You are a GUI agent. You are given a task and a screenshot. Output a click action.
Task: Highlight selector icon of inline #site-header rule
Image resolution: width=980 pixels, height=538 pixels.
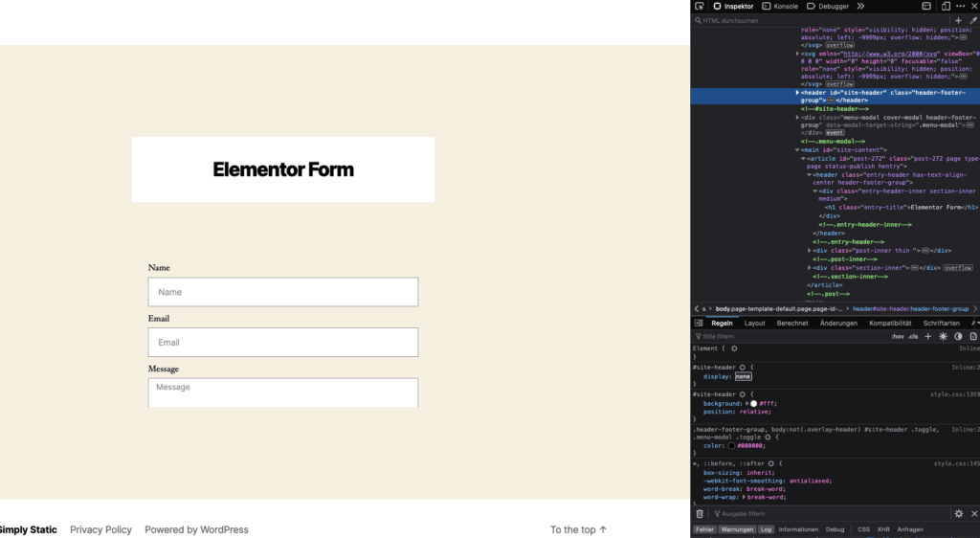[x=743, y=368]
